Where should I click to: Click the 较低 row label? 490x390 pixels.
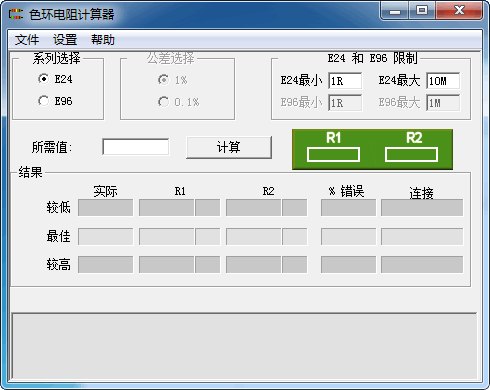coord(59,207)
